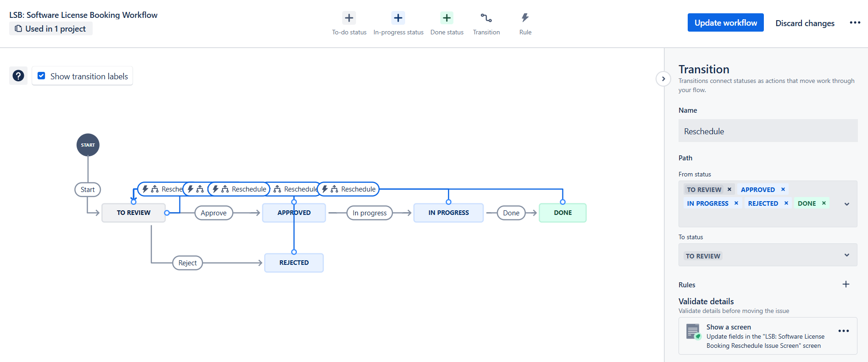Add a rule with plus icon
This screenshot has height=362, width=868.
(x=846, y=284)
